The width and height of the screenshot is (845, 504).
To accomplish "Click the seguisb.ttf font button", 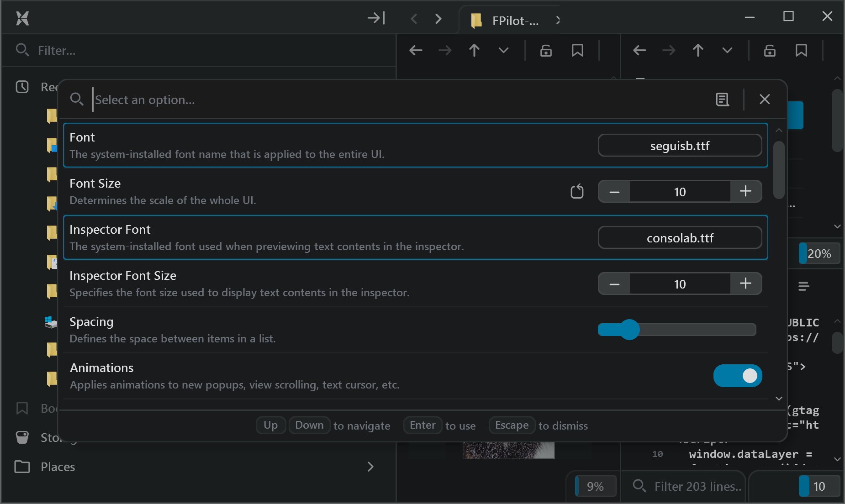I will click(x=680, y=146).
